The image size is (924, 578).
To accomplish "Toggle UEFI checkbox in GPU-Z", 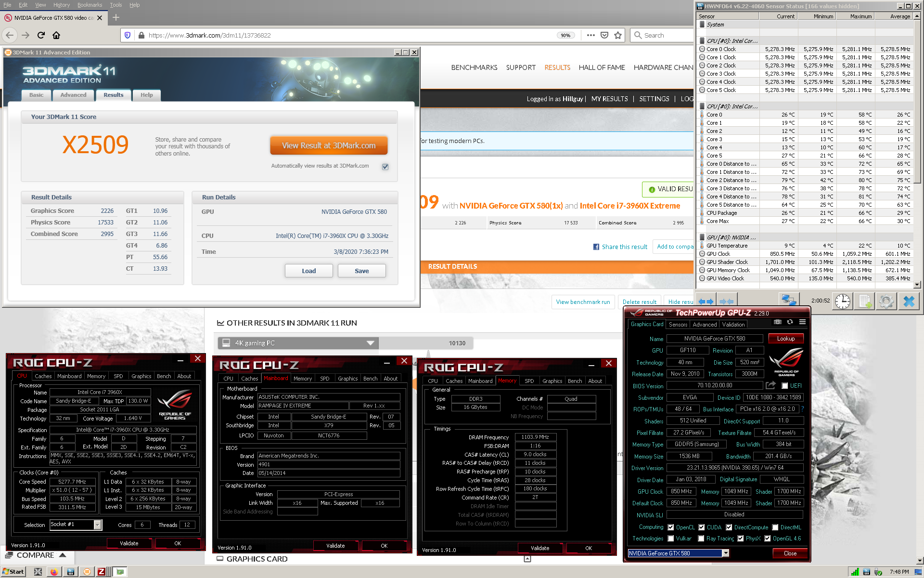I will [x=784, y=386].
